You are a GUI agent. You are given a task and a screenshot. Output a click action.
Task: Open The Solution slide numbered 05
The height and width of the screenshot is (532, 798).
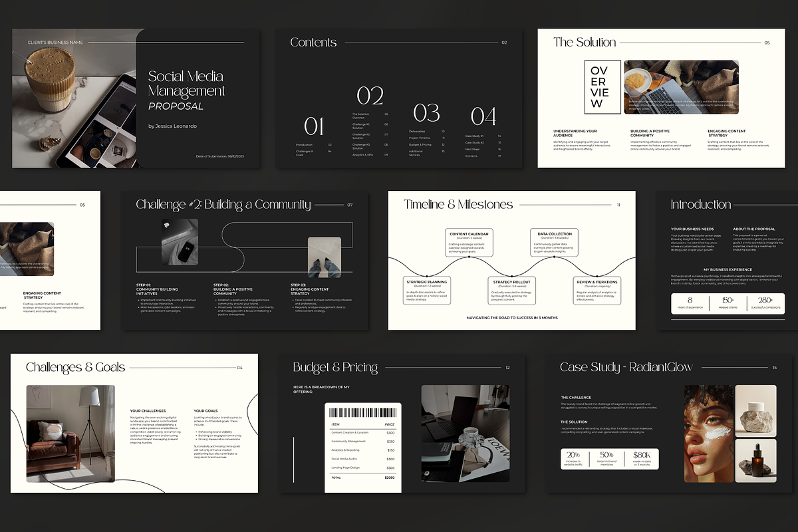tap(662, 98)
